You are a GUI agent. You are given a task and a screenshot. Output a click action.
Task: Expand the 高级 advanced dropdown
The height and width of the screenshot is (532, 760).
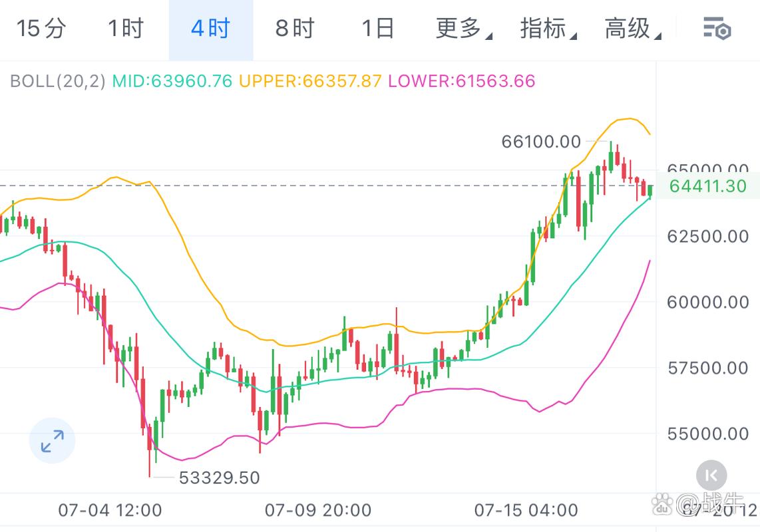tap(632, 29)
